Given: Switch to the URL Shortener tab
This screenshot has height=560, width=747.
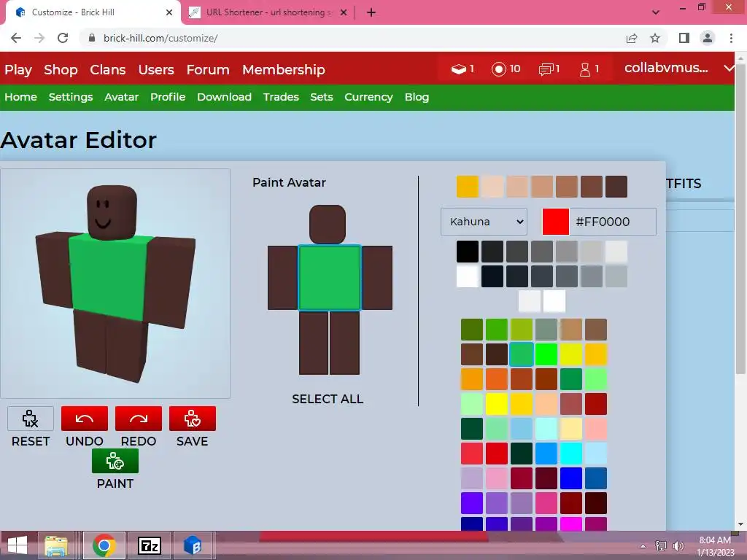Looking at the screenshot, I should 268,12.
